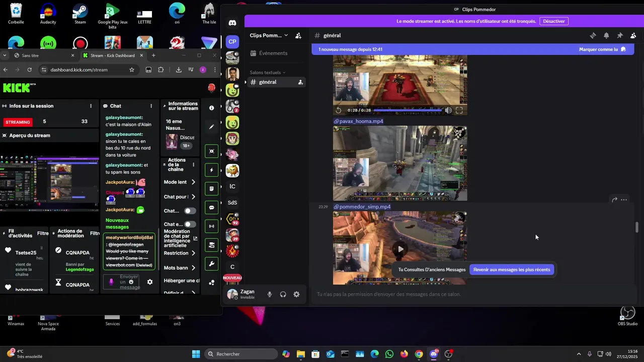Open Discord user settings gear

297,294
